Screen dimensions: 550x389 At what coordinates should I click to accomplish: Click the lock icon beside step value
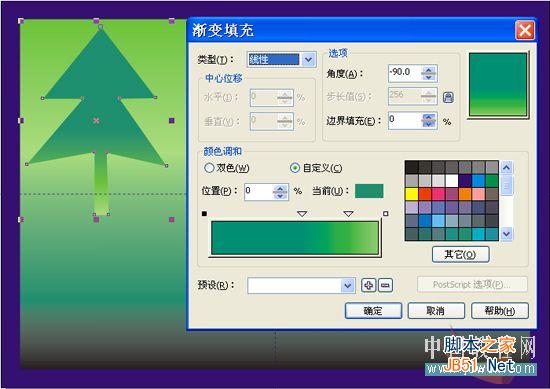[448, 97]
